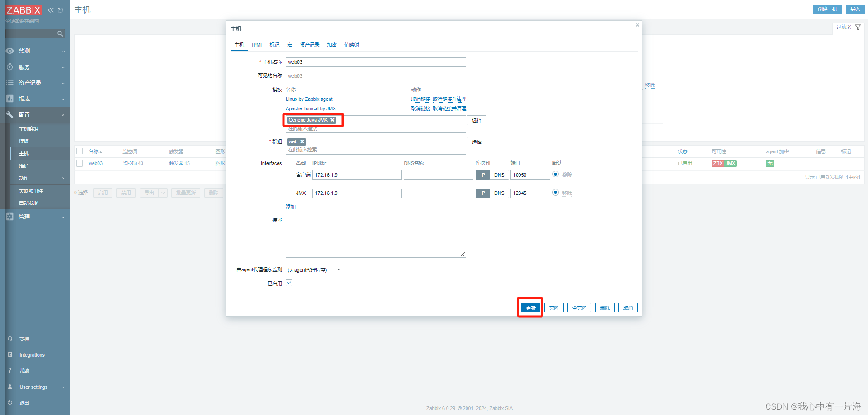This screenshot has height=415, width=868.
Task: Expand the 管理 sidebar menu
Action: coord(63,217)
